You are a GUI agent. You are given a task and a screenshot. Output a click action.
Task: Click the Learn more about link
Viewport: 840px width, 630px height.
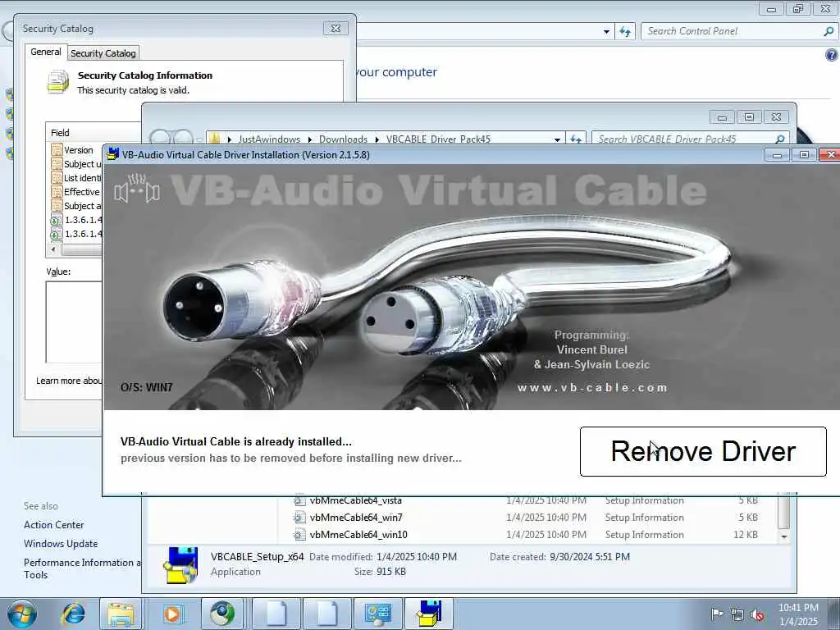(69, 381)
